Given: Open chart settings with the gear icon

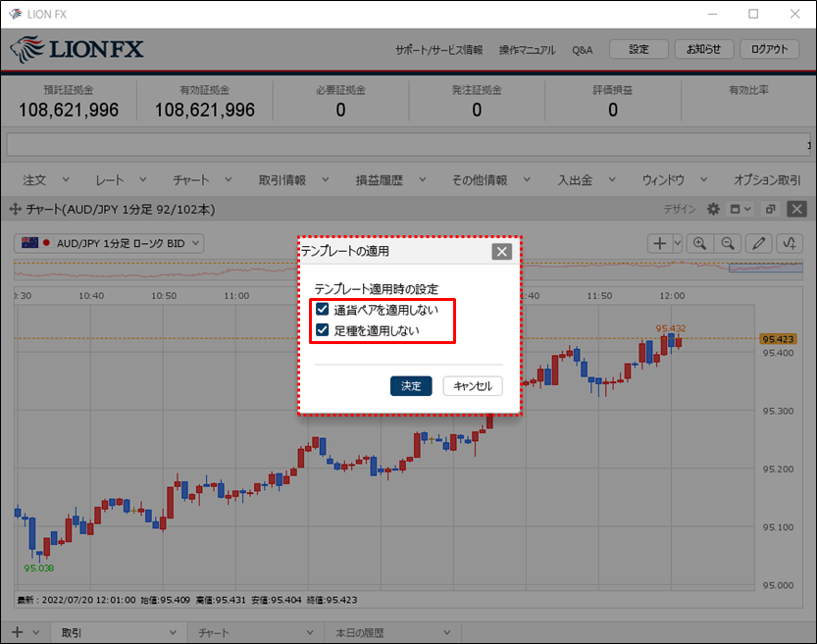Looking at the screenshot, I should point(713,210).
